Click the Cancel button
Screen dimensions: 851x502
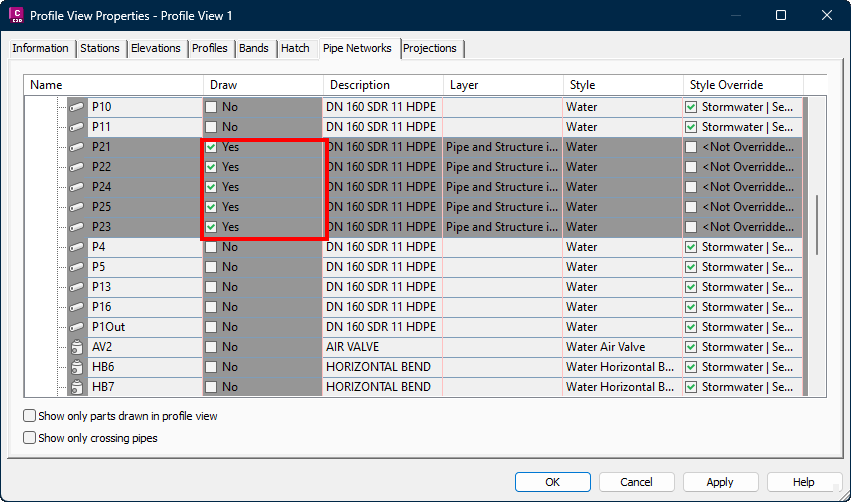pos(637,482)
